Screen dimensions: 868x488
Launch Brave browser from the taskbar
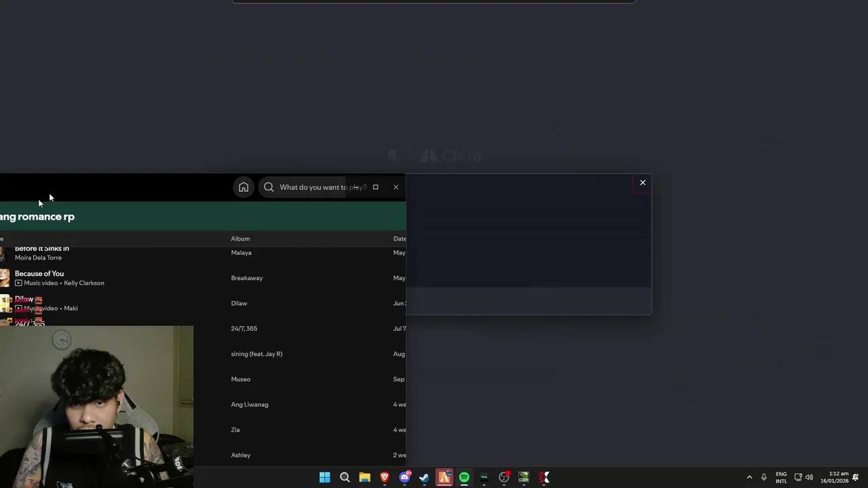pos(384,478)
